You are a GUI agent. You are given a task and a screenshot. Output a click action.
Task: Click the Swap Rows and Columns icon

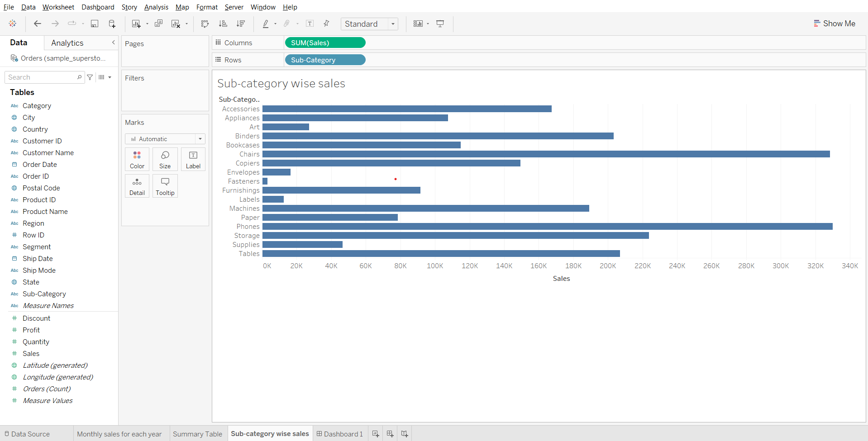(x=205, y=24)
